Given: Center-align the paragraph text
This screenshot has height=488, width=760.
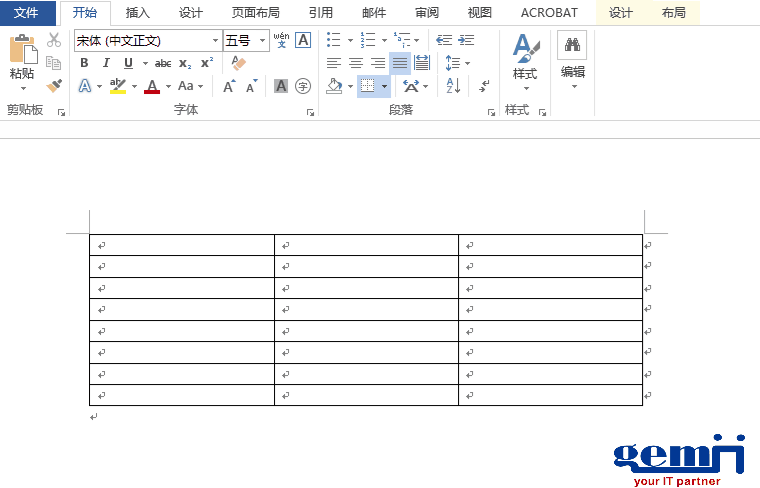Looking at the screenshot, I should 355,63.
